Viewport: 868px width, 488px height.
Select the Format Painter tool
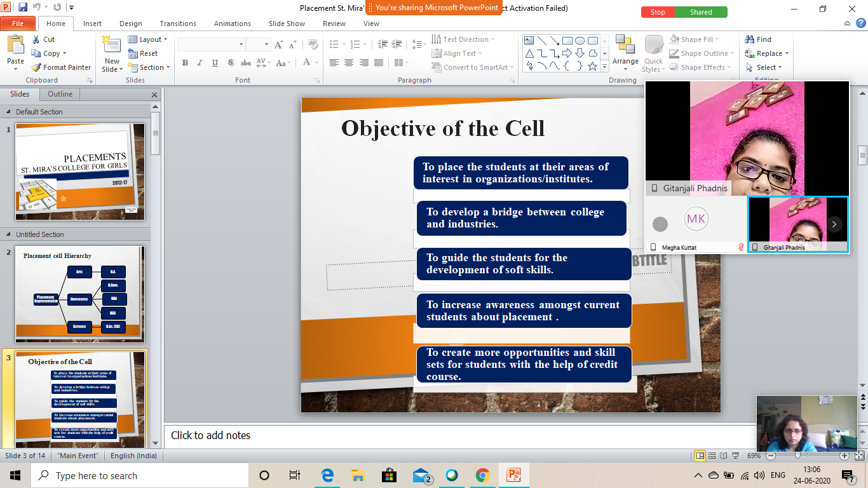point(61,67)
